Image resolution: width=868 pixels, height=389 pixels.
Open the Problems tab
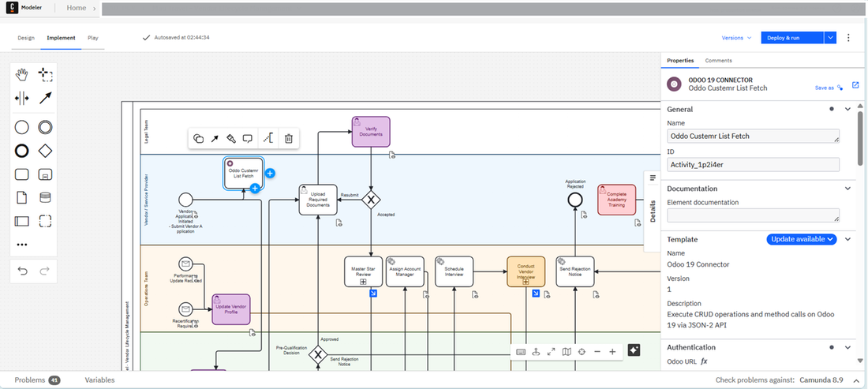point(37,380)
